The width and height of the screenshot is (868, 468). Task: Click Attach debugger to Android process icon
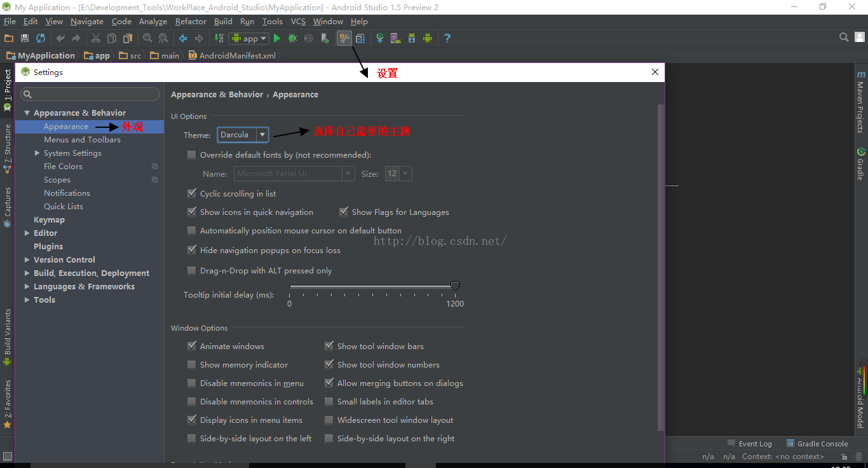click(325, 38)
